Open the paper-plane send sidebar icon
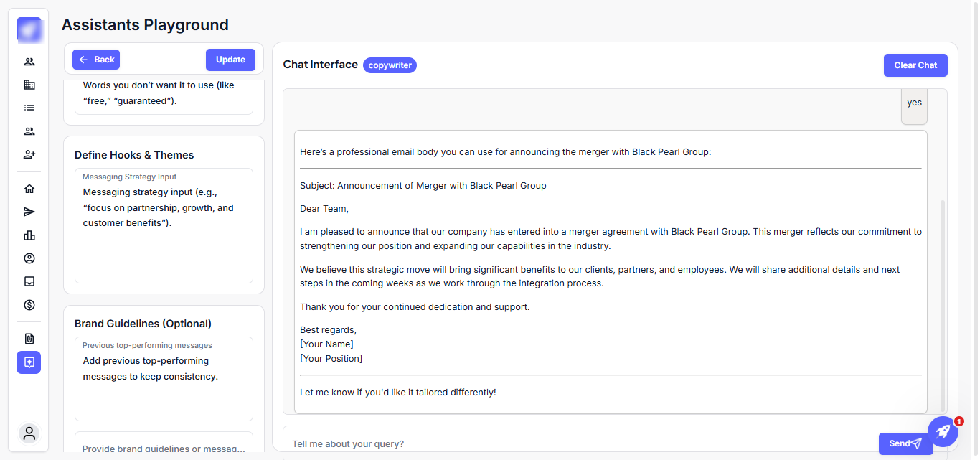Viewport: 980px width, 460px height. tap(29, 212)
